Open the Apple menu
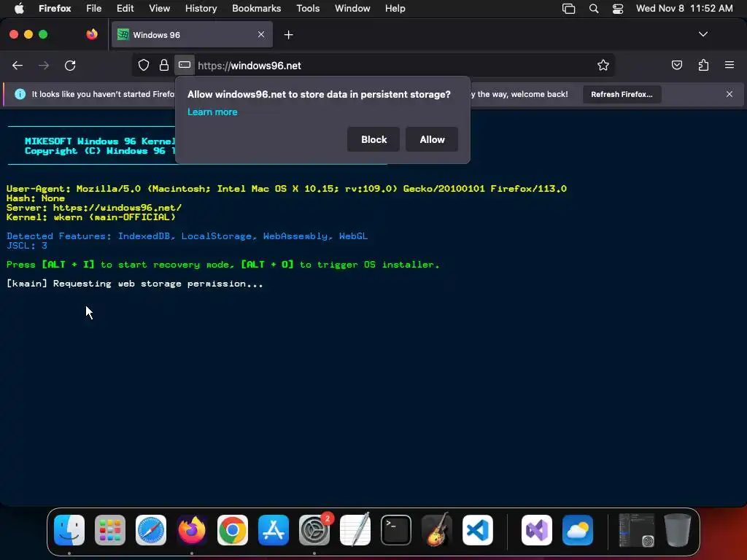 tap(19, 9)
